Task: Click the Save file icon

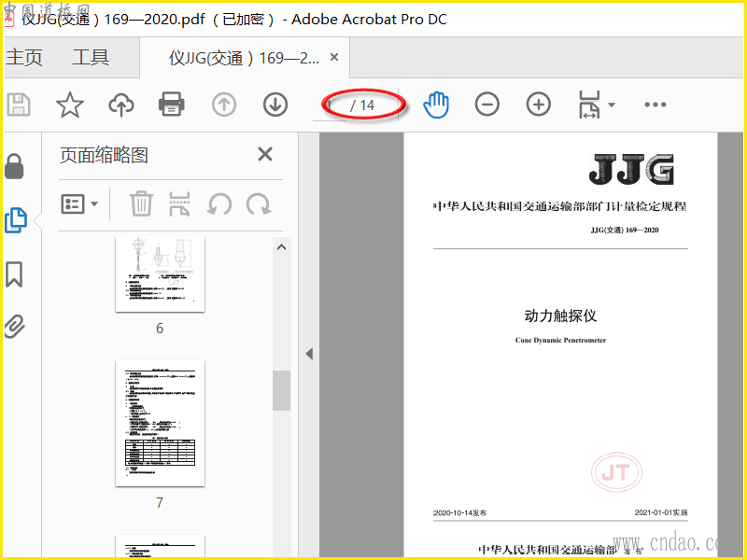Action: point(19,105)
